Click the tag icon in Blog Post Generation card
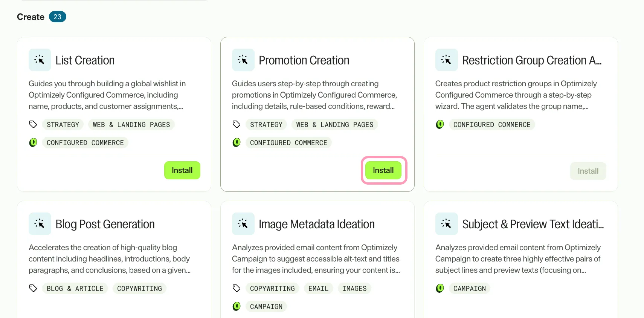The height and width of the screenshot is (318, 644). click(x=33, y=288)
